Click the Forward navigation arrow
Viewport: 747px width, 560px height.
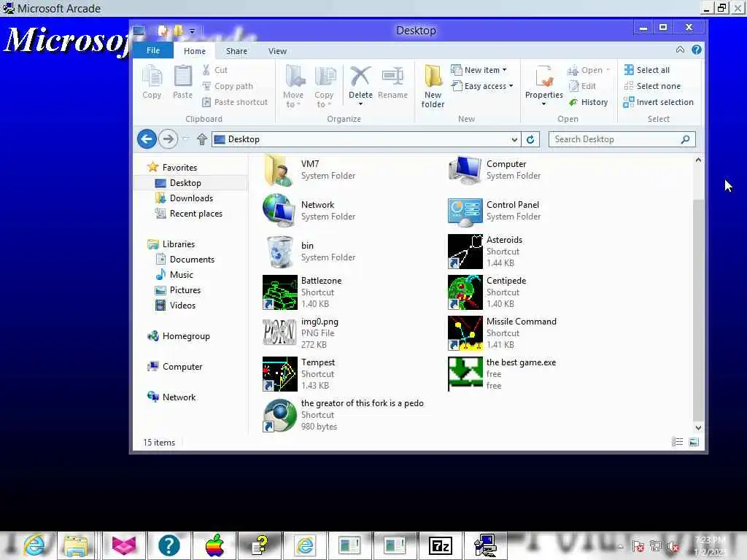pos(168,139)
